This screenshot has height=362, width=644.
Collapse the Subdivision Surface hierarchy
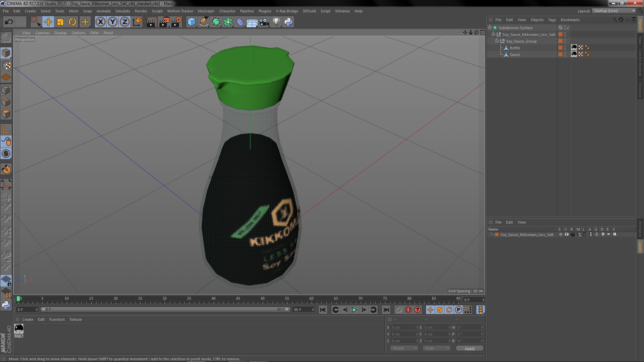[490, 27]
